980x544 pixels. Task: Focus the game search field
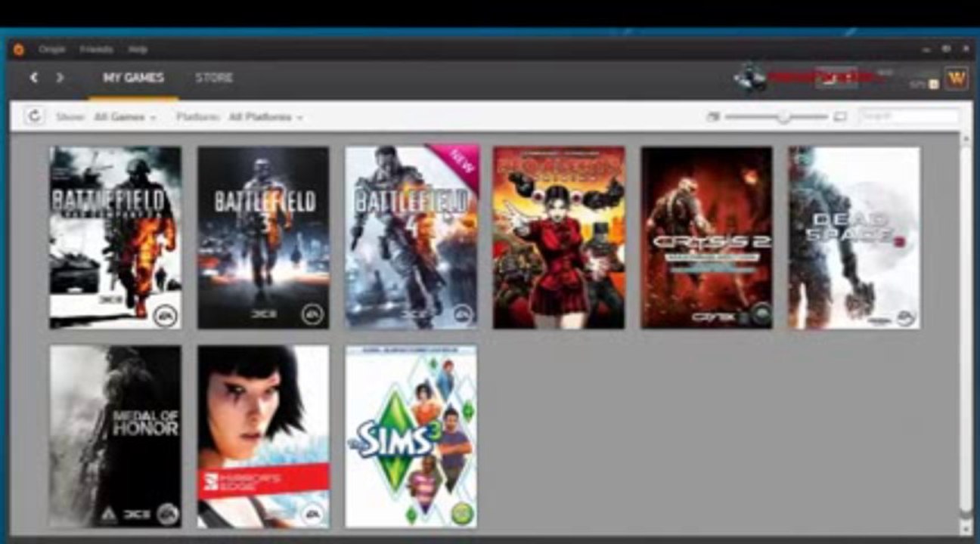tap(909, 117)
